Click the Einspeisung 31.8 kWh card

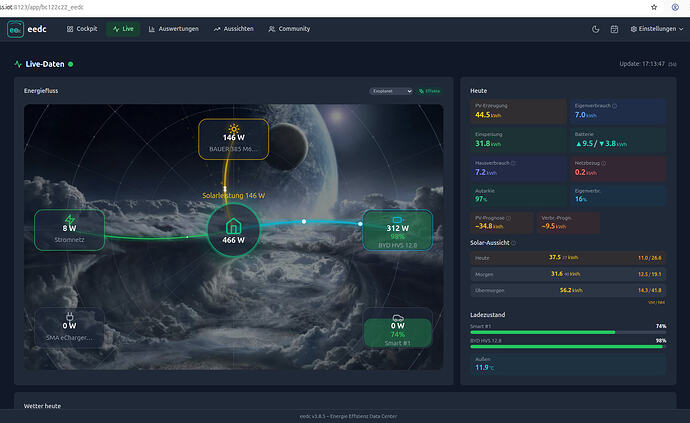point(518,140)
